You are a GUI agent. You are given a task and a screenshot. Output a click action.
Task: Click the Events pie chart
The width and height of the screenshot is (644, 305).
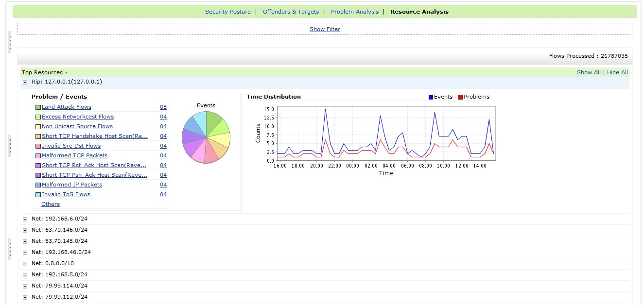pyautogui.click(x=206, y=137)
